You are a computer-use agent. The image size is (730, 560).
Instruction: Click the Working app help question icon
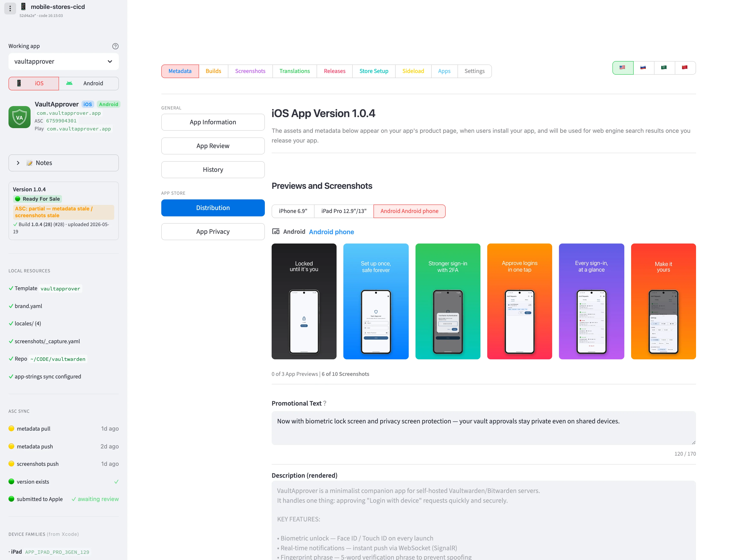click(115, 46)
